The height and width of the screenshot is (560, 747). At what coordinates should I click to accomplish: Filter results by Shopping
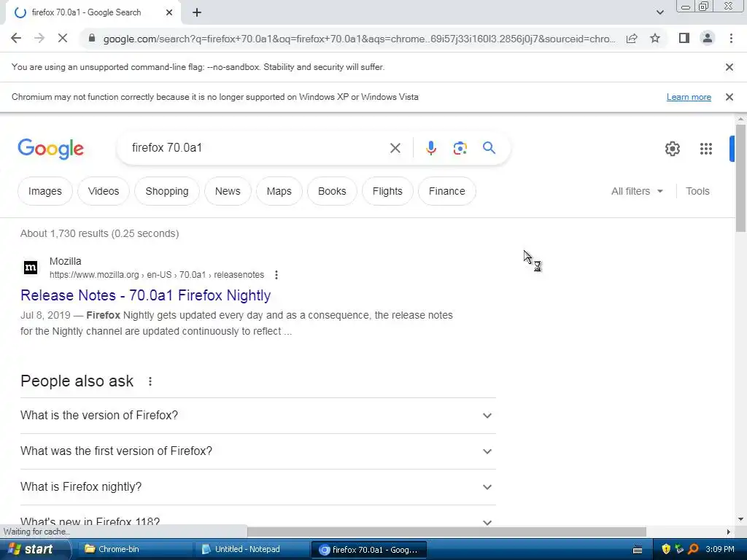coord(167,192)
